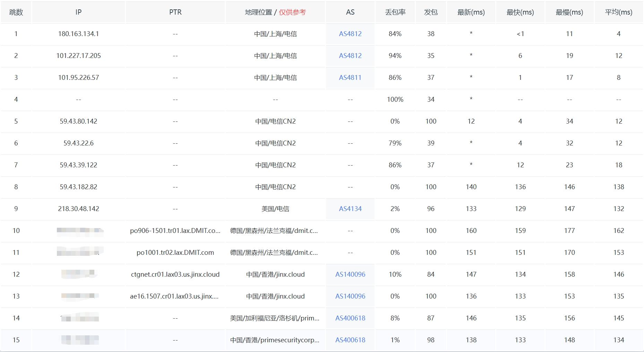Click 中国/香港/jinx.cloud in the ctgnet.cr01 row

point(275,274)
